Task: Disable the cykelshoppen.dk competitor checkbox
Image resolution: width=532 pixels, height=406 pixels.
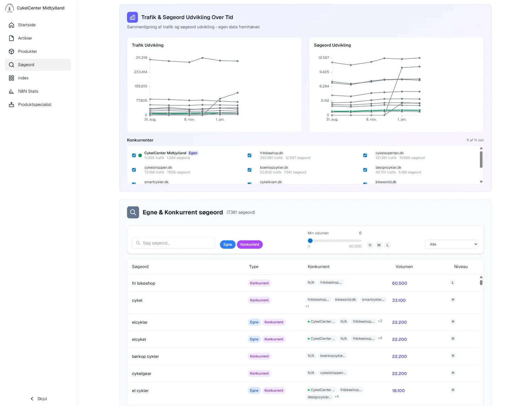Action: pyautogui.click(x=134, y=170)
